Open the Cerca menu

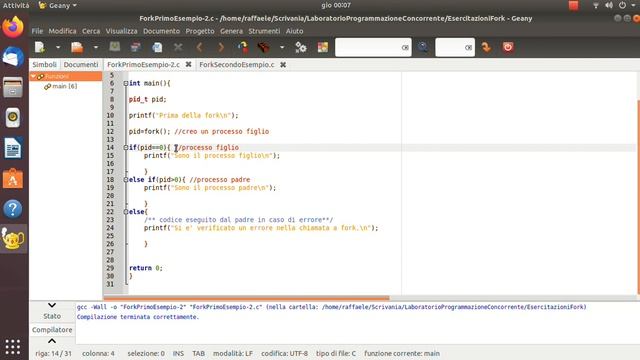[91, 31]
